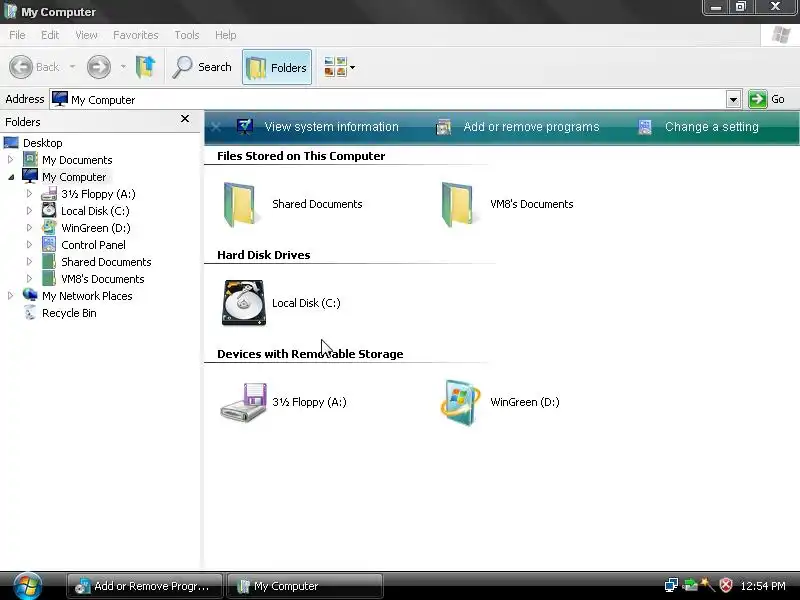Click the 12:54 PM taskbar clock
Viewport: 800px width, 600px height.
click(x=763, y=586)
